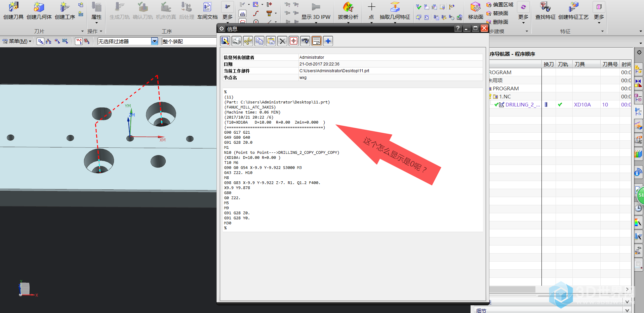Toggle red zigzag snap icon on the selection bar
The image size is (644, 313).
[x=79, y=41]
